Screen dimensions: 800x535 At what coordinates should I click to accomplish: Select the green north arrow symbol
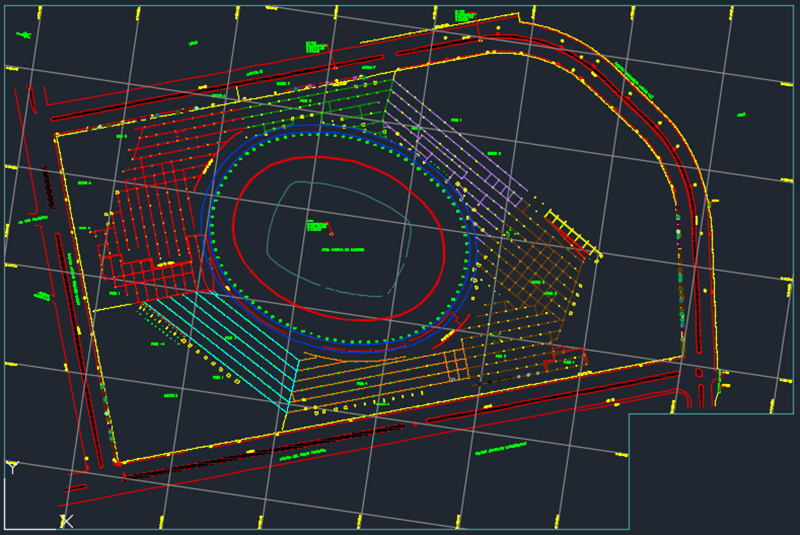pos(23,35)
